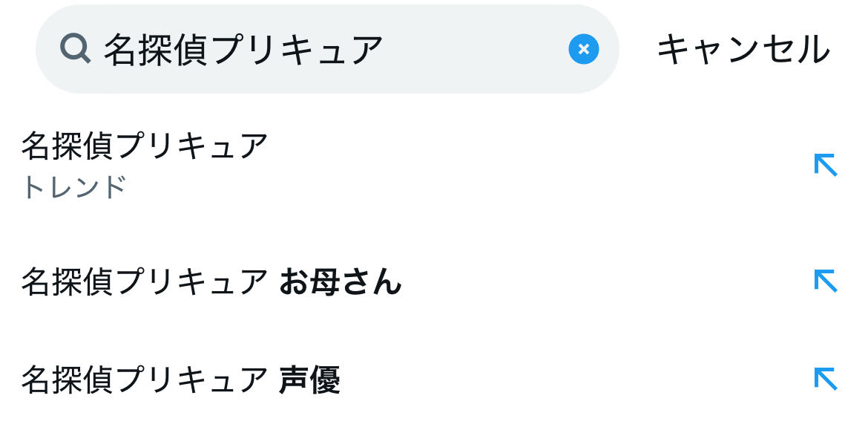Insert the トレンド suggestion using its arrow icon

[x=825, y=164]
